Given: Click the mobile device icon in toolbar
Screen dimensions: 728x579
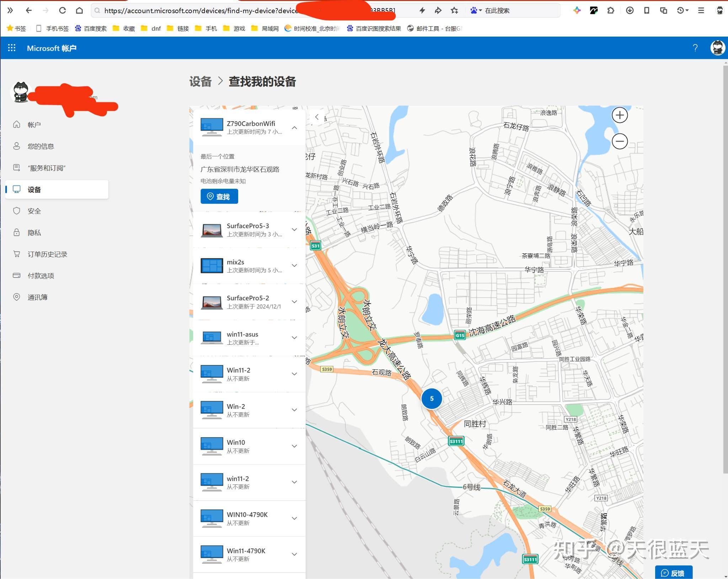Looking at the screenshot, I should (647, 11).
